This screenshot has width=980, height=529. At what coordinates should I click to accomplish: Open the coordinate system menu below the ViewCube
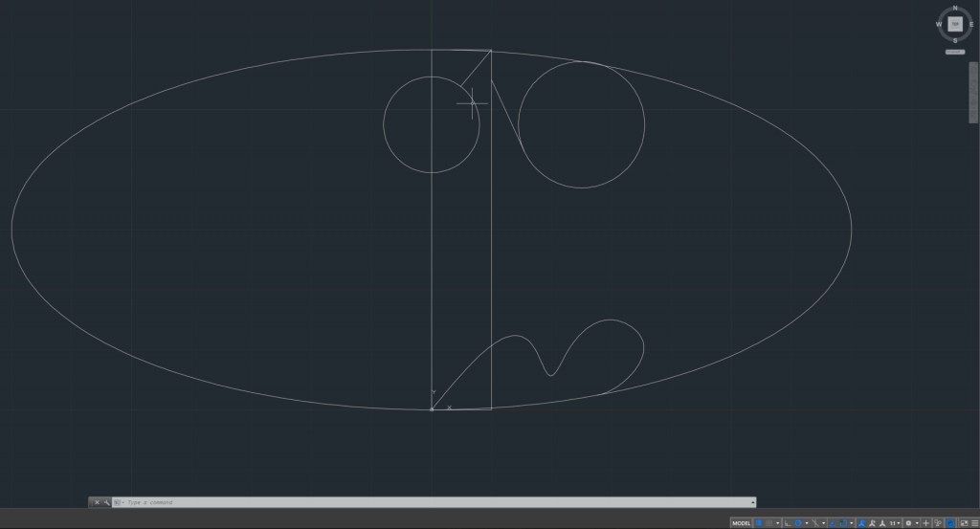(955, 52)
